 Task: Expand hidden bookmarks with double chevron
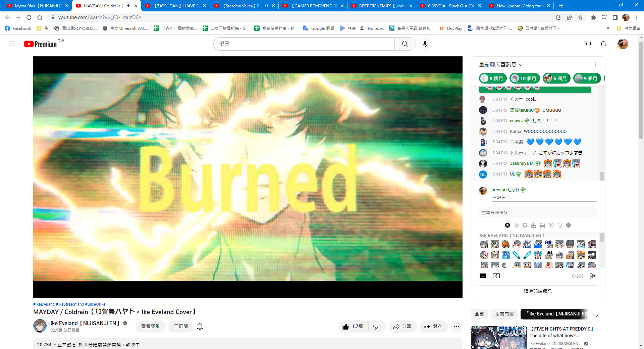[608, 29]
